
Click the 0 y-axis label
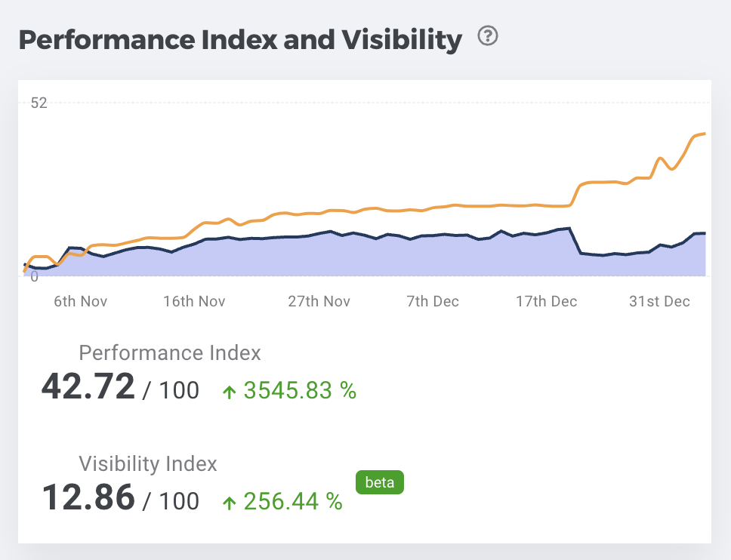coord(34,277)
